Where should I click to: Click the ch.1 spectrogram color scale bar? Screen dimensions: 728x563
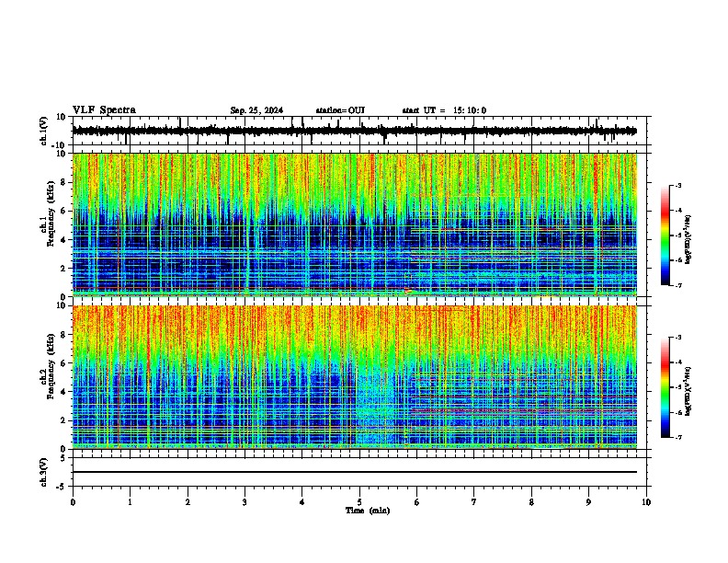665,236
